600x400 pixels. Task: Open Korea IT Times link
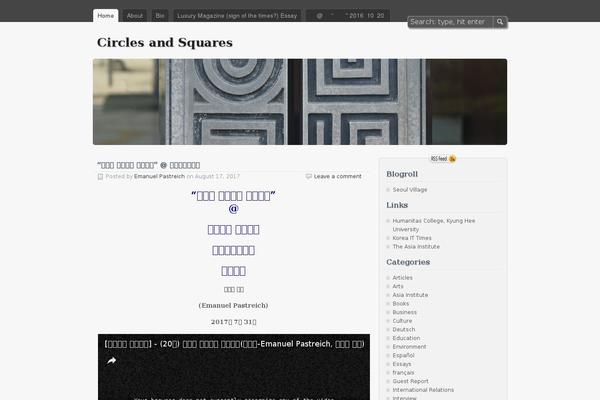(412, 238)
